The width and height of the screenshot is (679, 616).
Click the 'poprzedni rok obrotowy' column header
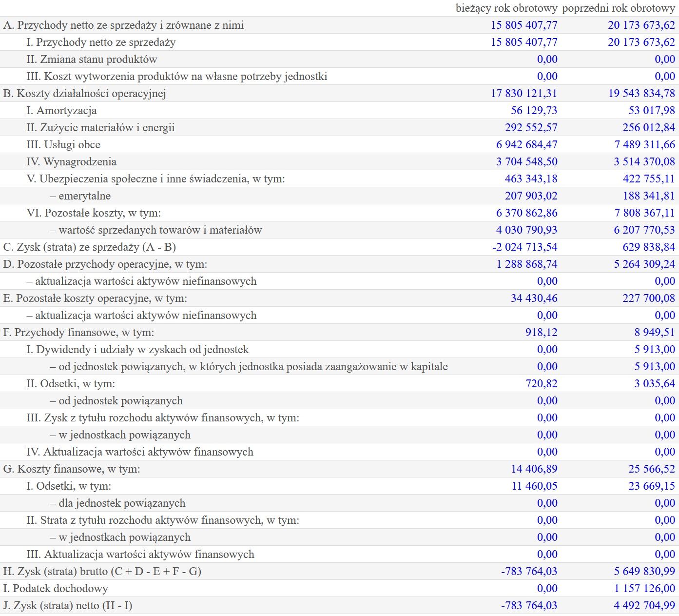pyautogui.click(x=618, y=8)
